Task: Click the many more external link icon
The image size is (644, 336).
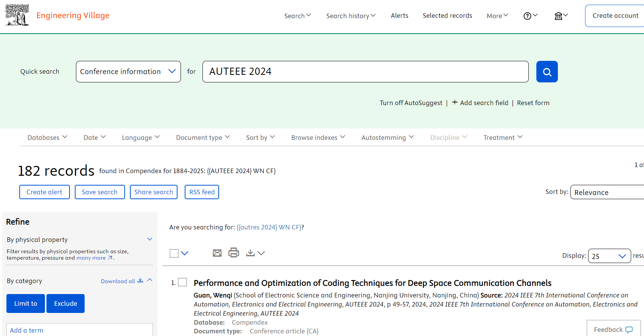Action: click(x=110, y=258)
